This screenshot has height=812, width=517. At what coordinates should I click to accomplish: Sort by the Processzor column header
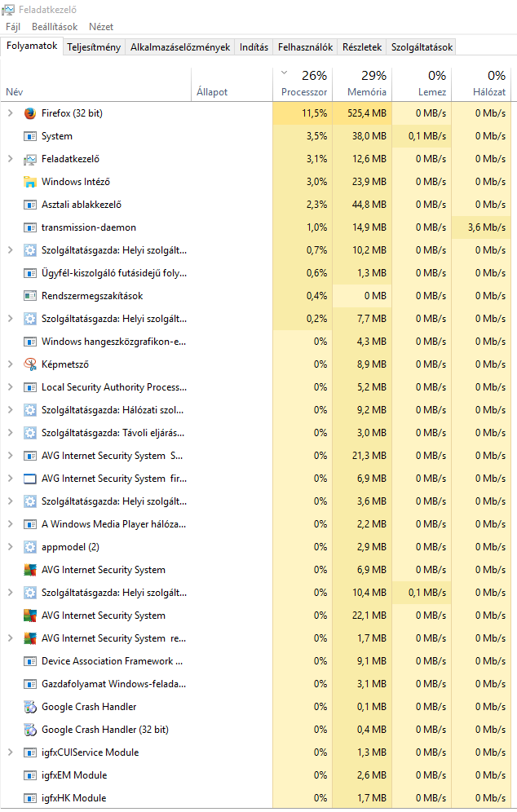[303, 85]
